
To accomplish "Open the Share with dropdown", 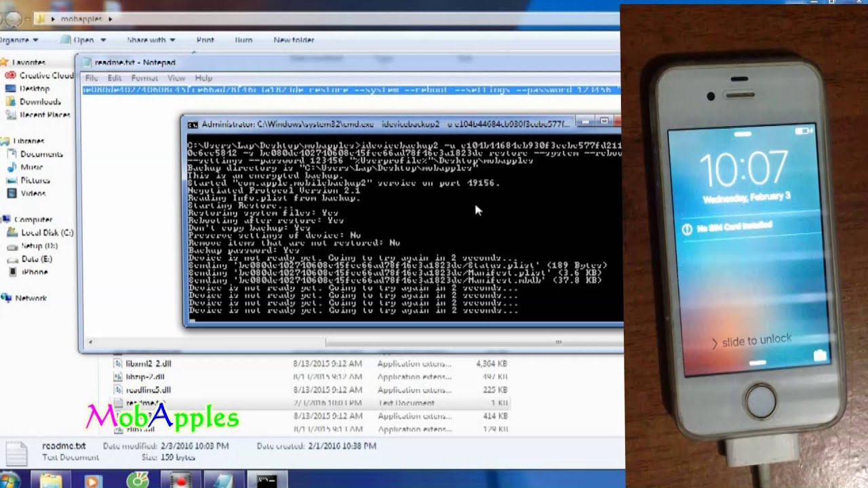I will tap(151, 40).
